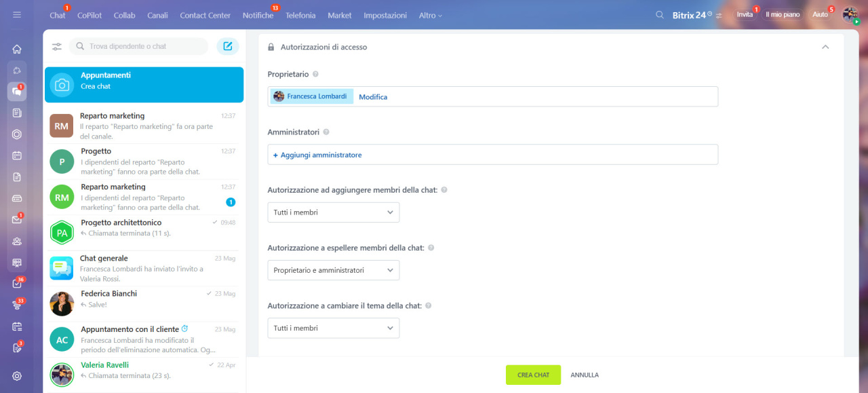Click help icon beside expel members authorization
The height and width of the screenshot is (393, 868).
[x=431, y=248]
